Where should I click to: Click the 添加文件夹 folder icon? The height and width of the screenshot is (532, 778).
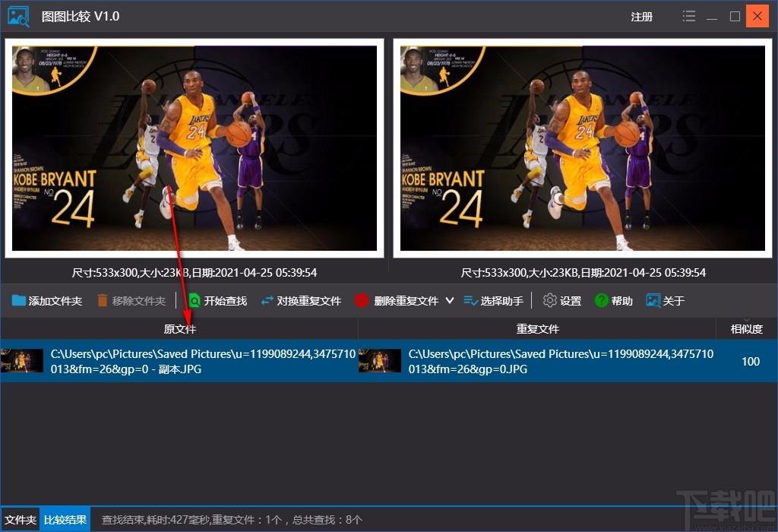pos(19,300)
